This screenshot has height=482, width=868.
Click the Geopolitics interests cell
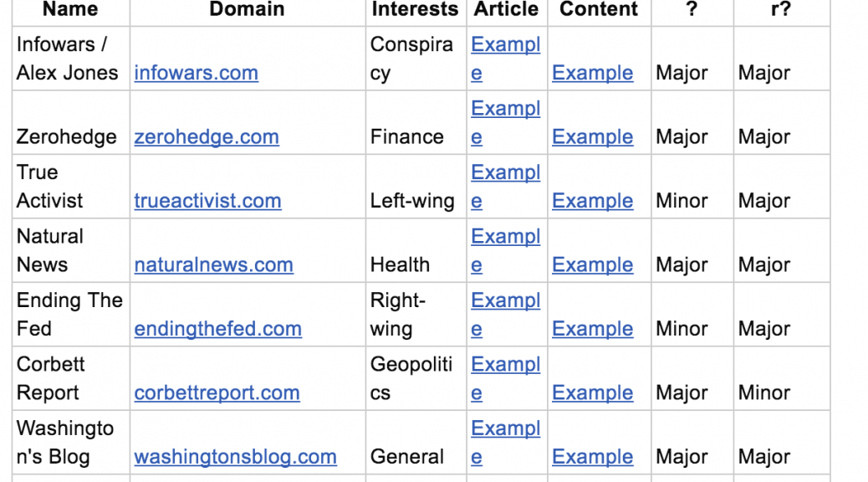click(411, 378)
